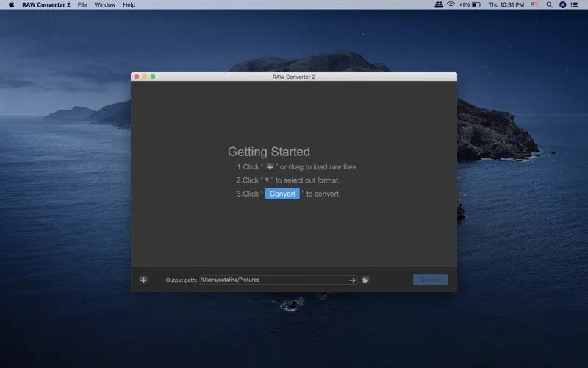Click the arrow icon beside the output path
588x368 pixels.
(352, 280)
